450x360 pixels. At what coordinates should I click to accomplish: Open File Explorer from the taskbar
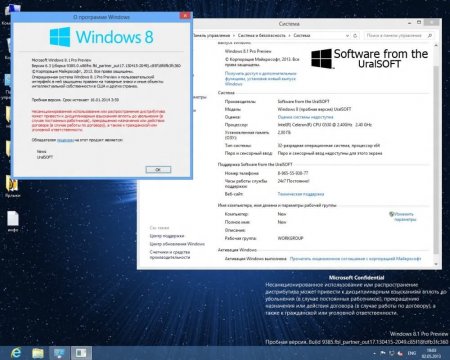pos(38,353)
